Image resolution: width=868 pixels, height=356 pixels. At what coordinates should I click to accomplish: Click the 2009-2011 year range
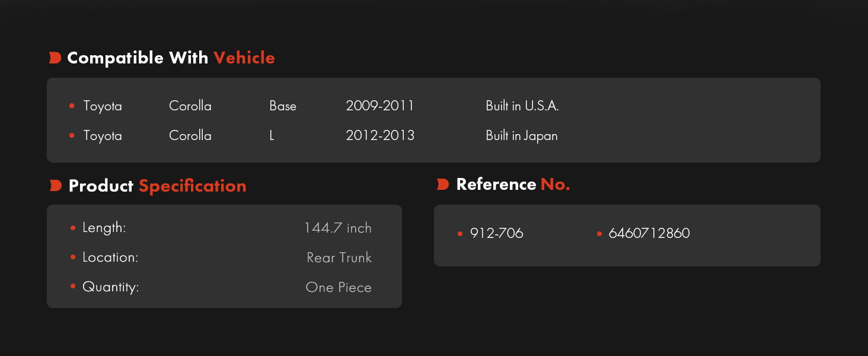point(380,106)
